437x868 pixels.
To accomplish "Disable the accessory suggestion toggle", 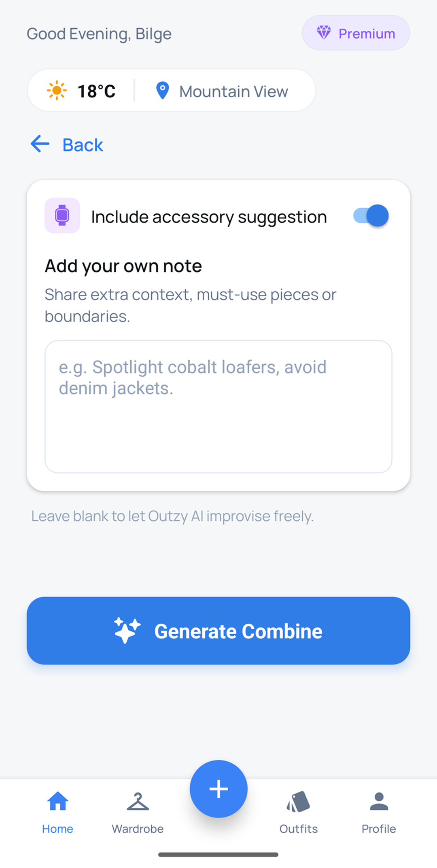I will (371, 215).
